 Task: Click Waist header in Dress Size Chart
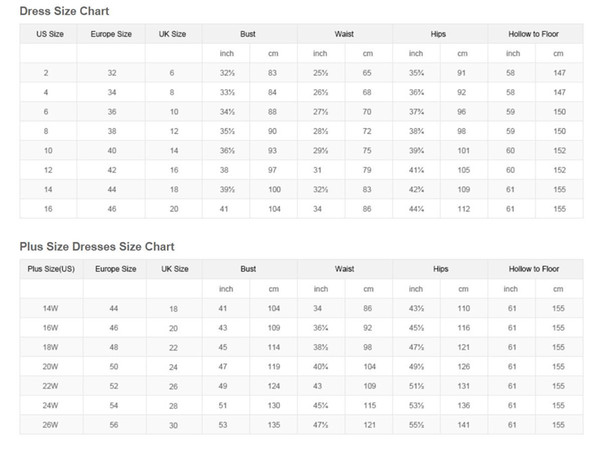(344, 33)
